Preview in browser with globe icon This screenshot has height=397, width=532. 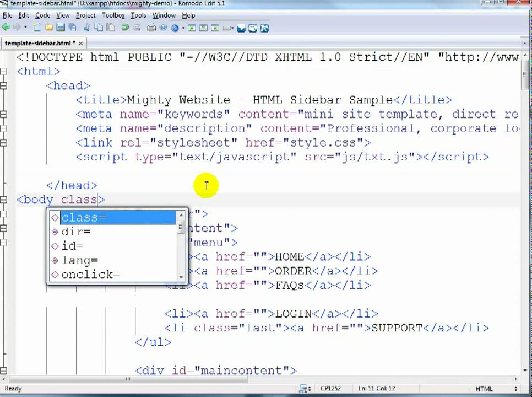coord(175,28)
